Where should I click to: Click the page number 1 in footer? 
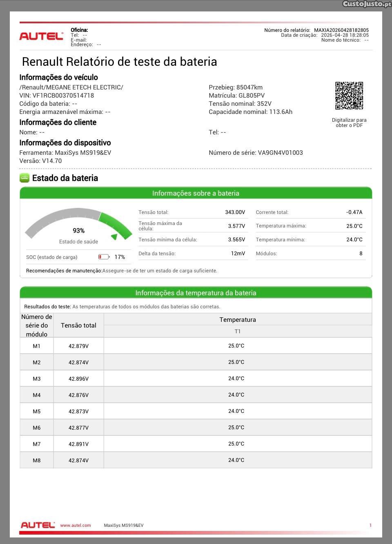click(x=370, y=525)
